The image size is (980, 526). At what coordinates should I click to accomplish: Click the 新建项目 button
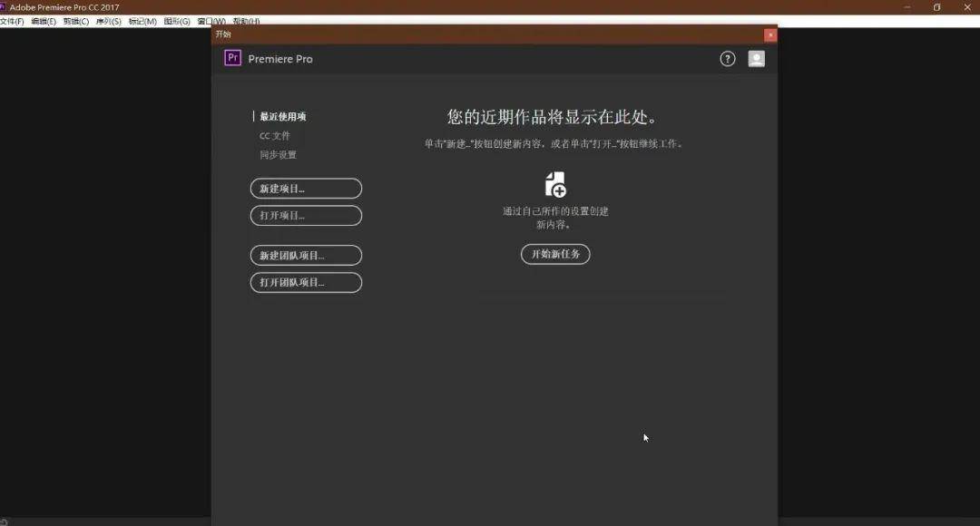[x=306, y=188]
